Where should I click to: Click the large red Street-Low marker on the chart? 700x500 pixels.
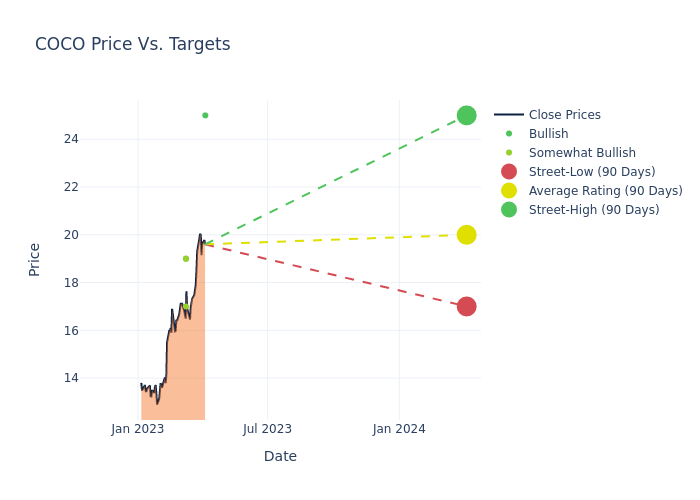(x=466, y=306)
